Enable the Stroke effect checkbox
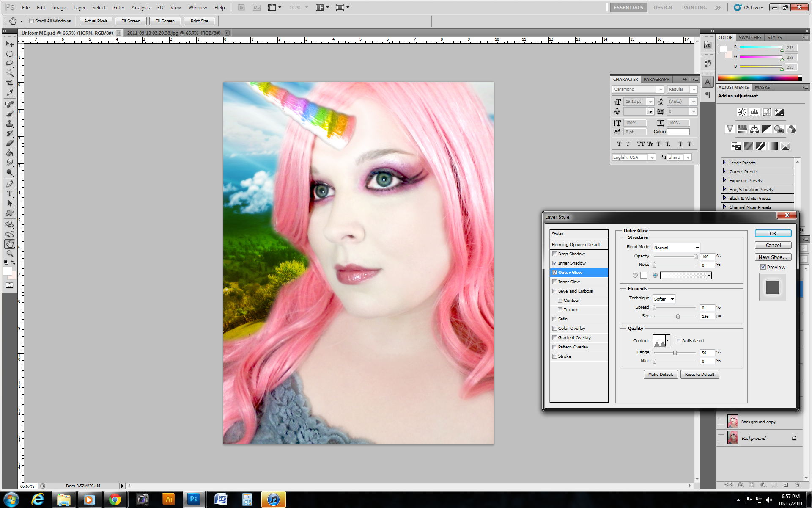This screenshot has width=812, height=508. coord(554,356)
